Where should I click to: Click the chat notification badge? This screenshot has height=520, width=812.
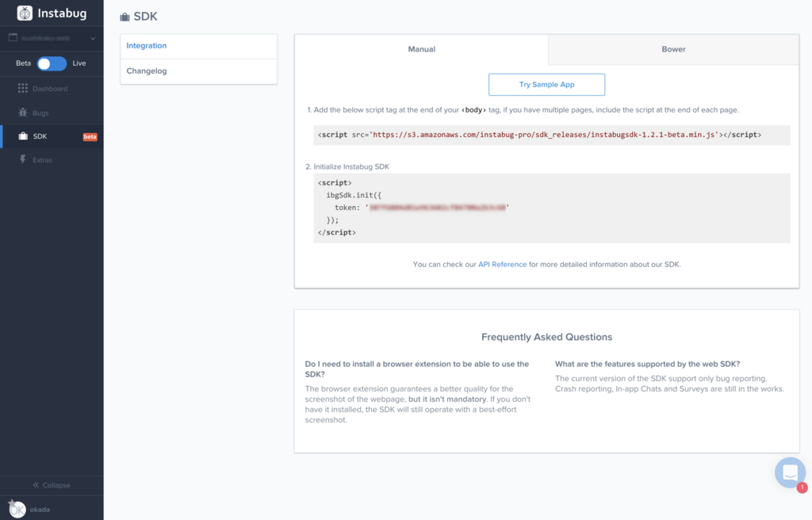tap(802, 487)
